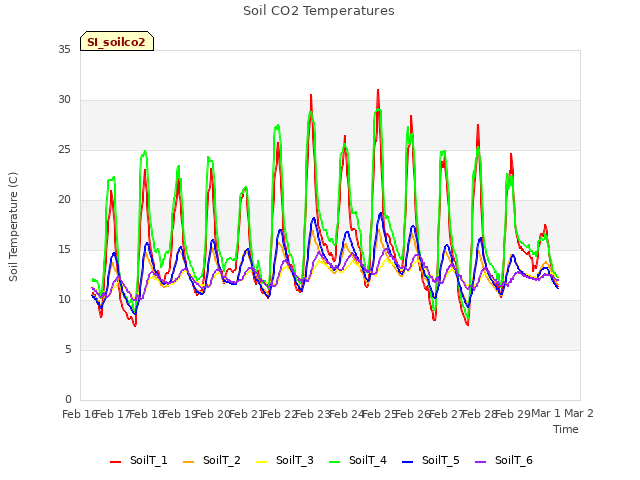Click the 25 y-axis tick label
The width and height of the screenshot is (640, 480).
[x=64, y=150]
